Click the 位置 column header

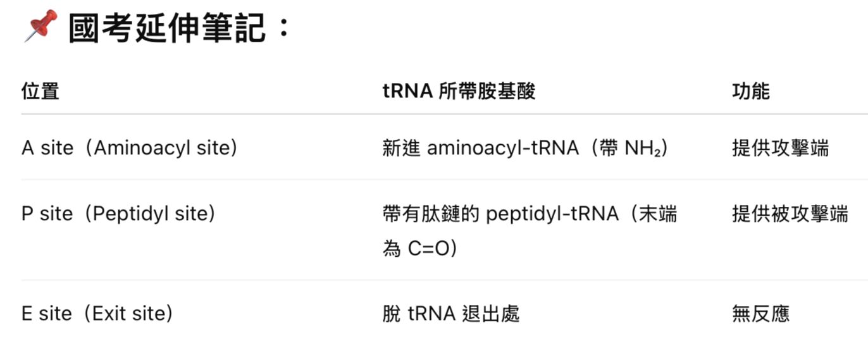click(40, 91)
